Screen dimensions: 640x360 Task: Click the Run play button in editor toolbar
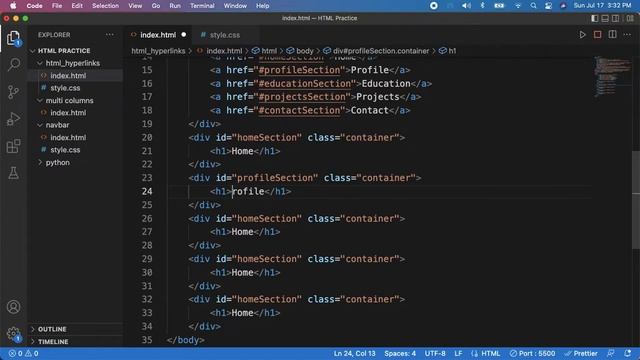tap(582, 35)
